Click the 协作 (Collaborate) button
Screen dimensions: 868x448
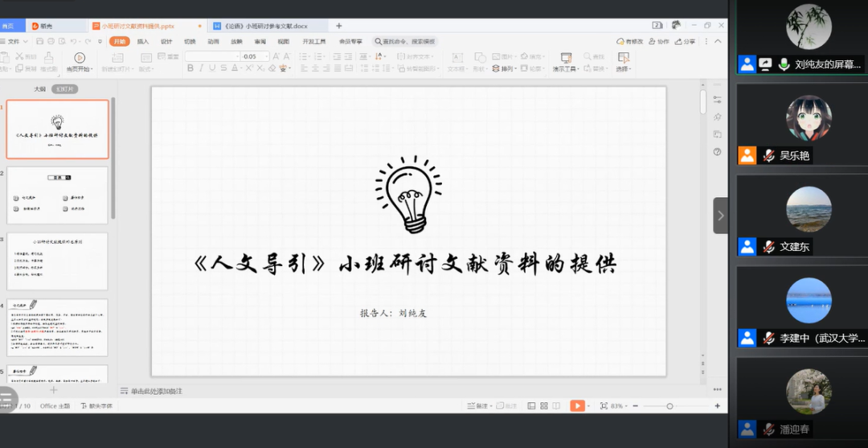click(659, 42)
